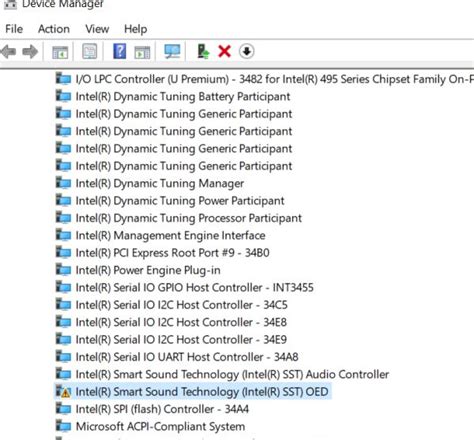Select Intel Management Engine Interface
Image resolution: width=474 pixels, height=440 pixels.
[170, 235]
